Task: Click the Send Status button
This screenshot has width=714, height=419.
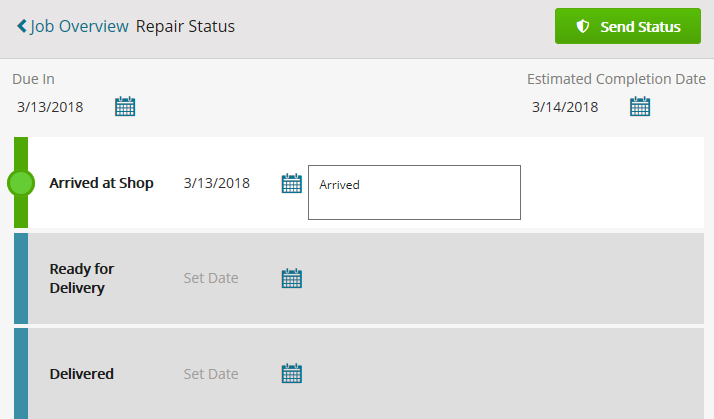Action: 627,26
